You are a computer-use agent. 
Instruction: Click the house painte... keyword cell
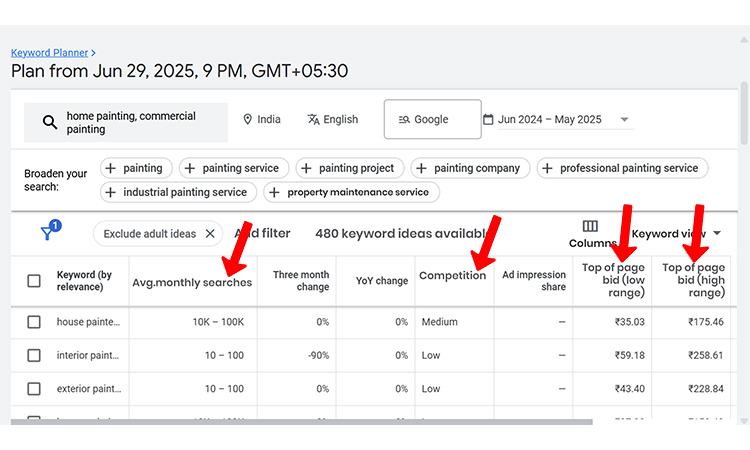pos(88,322)
